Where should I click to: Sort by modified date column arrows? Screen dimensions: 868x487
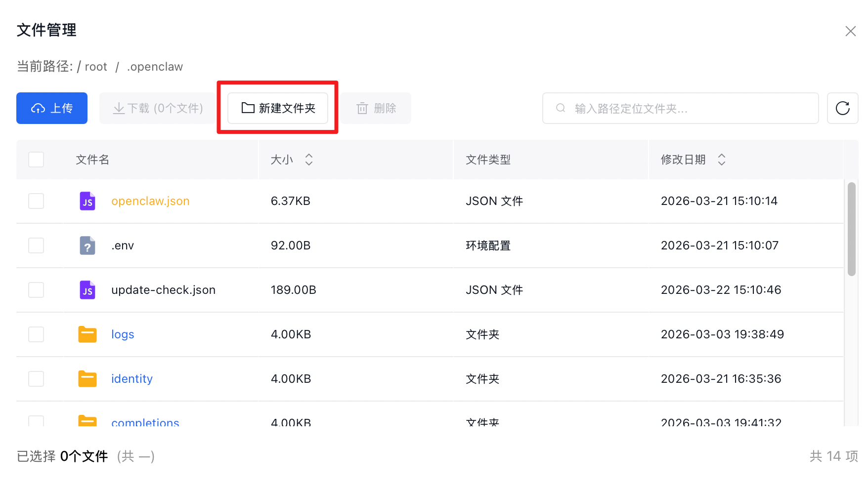click(721, 160)
